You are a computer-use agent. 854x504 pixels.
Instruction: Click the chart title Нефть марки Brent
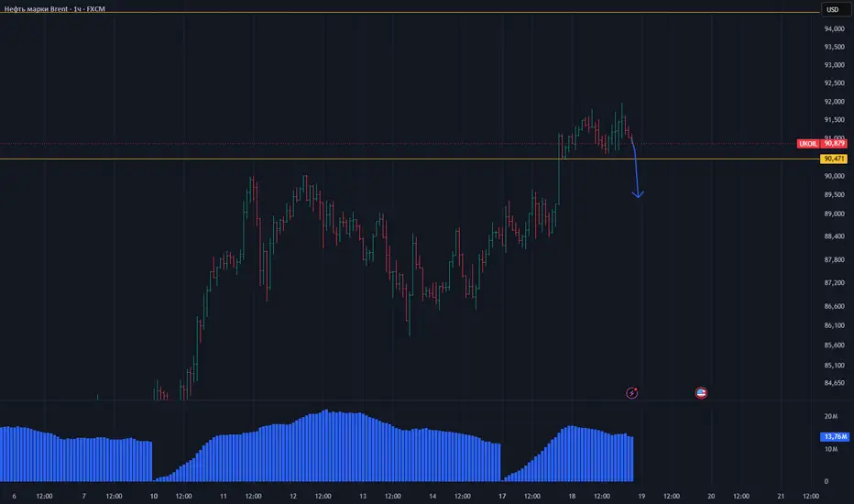coord(36,9)
